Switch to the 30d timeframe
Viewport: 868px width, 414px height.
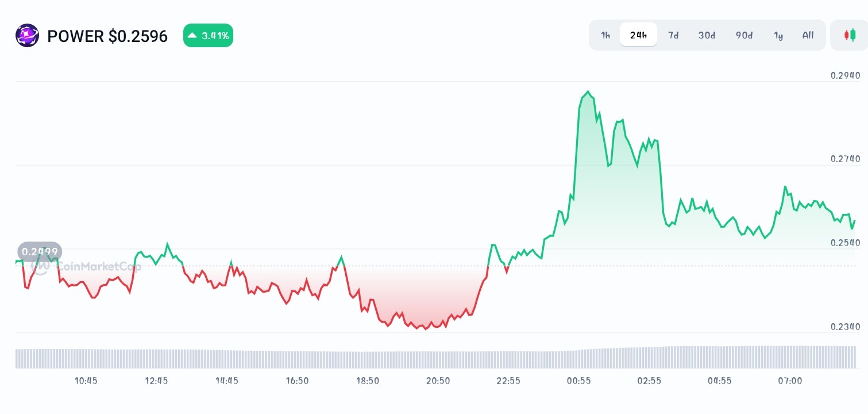pyautogui.click(x=707, y=35)
